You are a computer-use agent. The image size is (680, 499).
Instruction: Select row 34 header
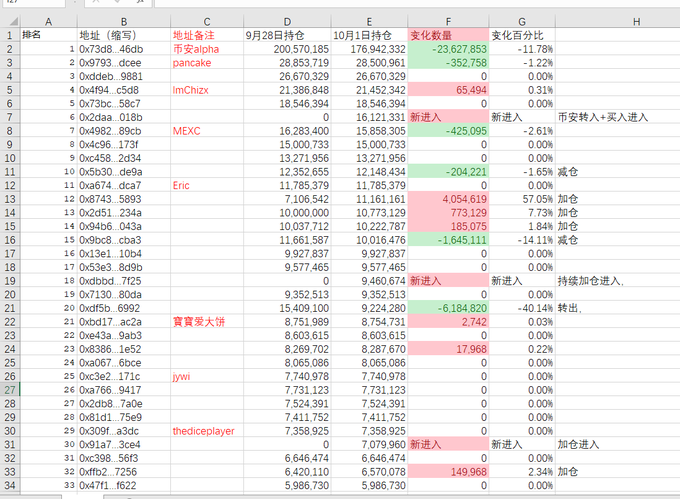[10, 485]
